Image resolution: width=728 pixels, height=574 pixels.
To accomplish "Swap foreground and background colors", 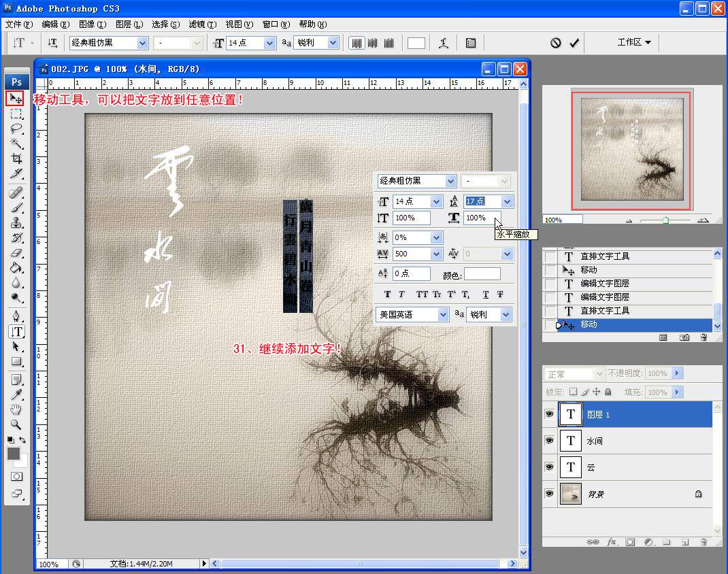I will 22,440.
